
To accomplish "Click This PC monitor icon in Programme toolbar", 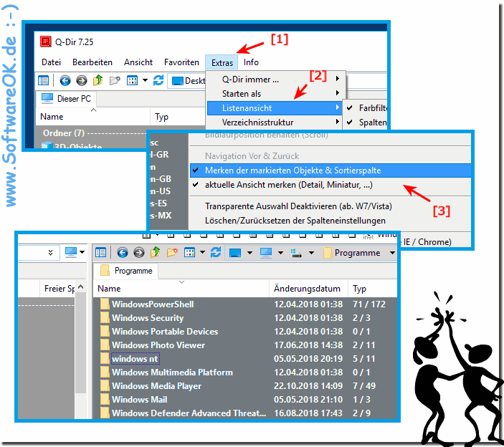I will (x=266, y=253).
